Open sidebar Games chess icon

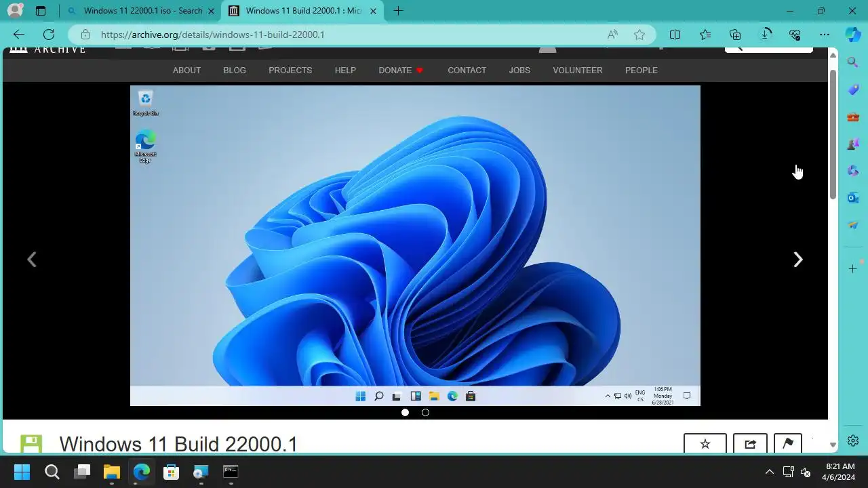(x=853, y=144)
